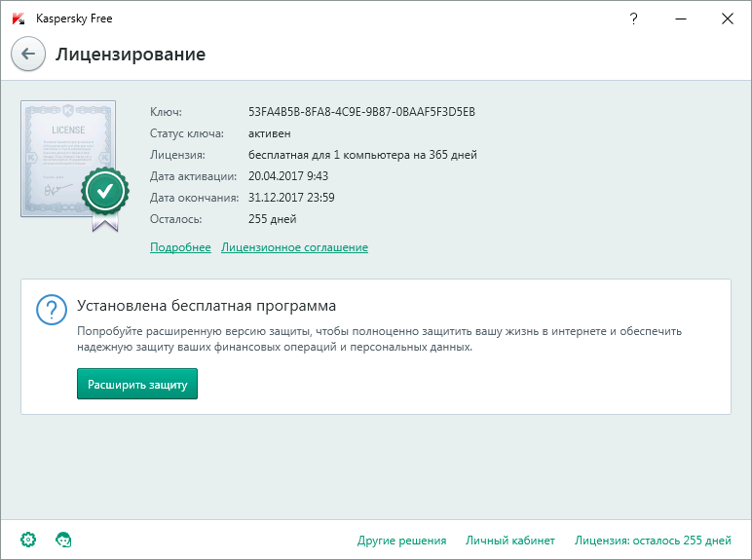Open support via the headset face icon

[x=63, y=540]
